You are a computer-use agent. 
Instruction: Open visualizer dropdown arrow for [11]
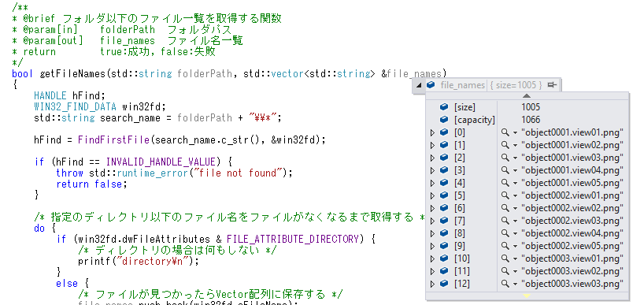515,272
